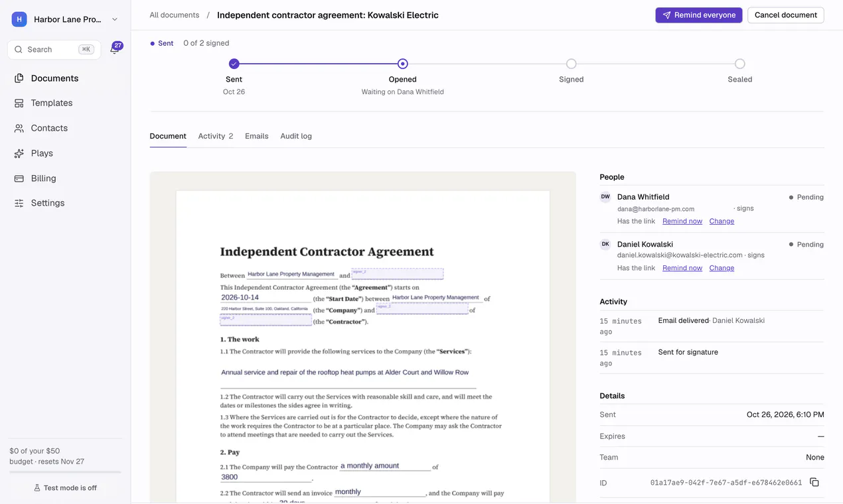Select the Document tab
The height and width of the screenshot is (504, 843).
(x=168, y=136)
